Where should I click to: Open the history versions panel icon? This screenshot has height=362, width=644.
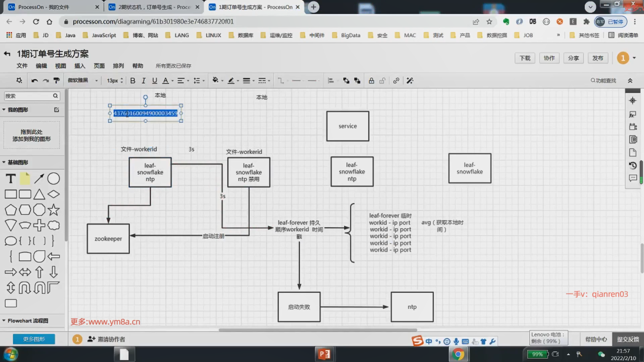[633, 166]
